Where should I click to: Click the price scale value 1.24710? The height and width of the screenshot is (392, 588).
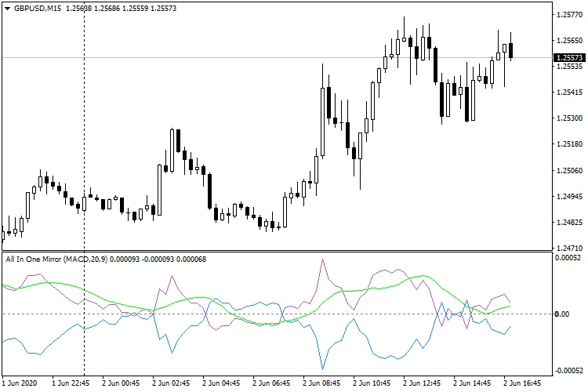coord(570,248)
